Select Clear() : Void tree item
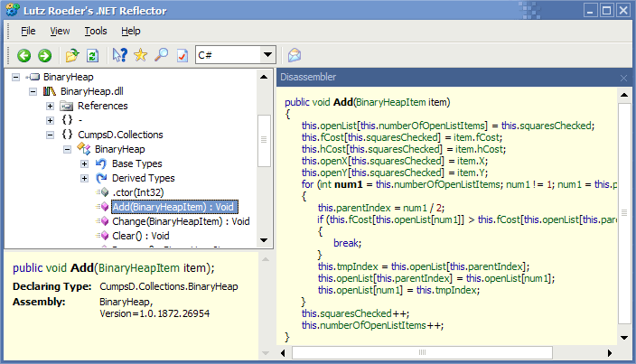The height and width of the screenshot is (364, 636). click(x=140, y=236)
